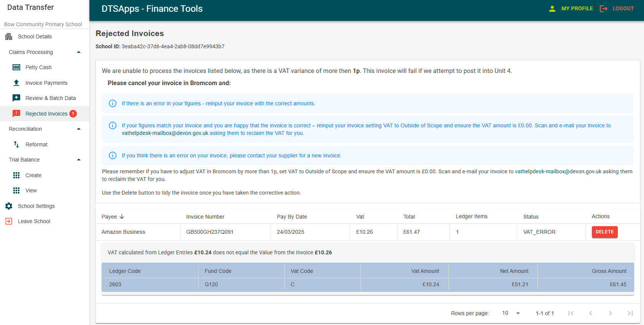
Task: Select View under Trial Balance
Action: [31, 190]
